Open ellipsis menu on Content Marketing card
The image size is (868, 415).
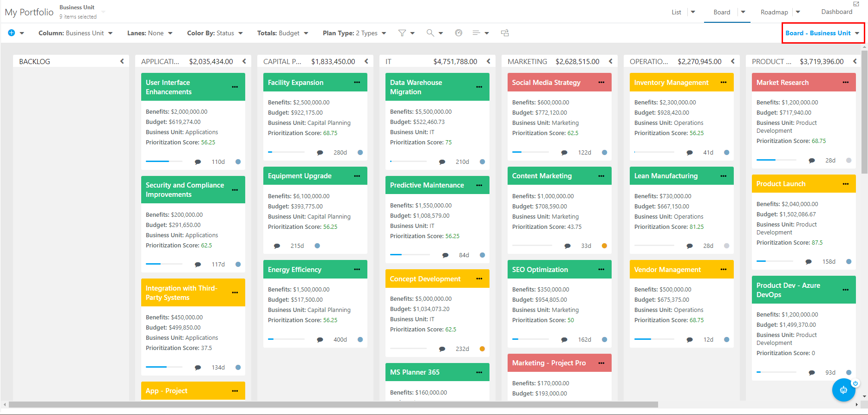click(x=601, y=176)
